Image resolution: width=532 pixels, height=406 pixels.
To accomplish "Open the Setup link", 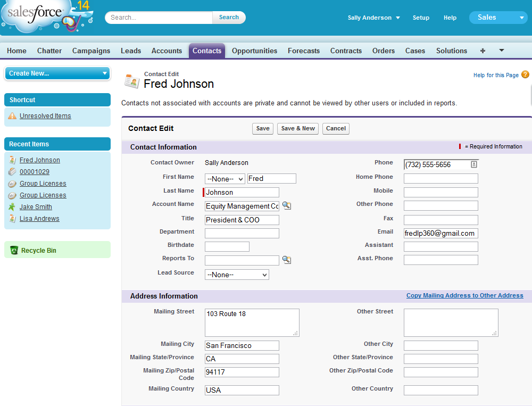I will [x=421, y=18].
